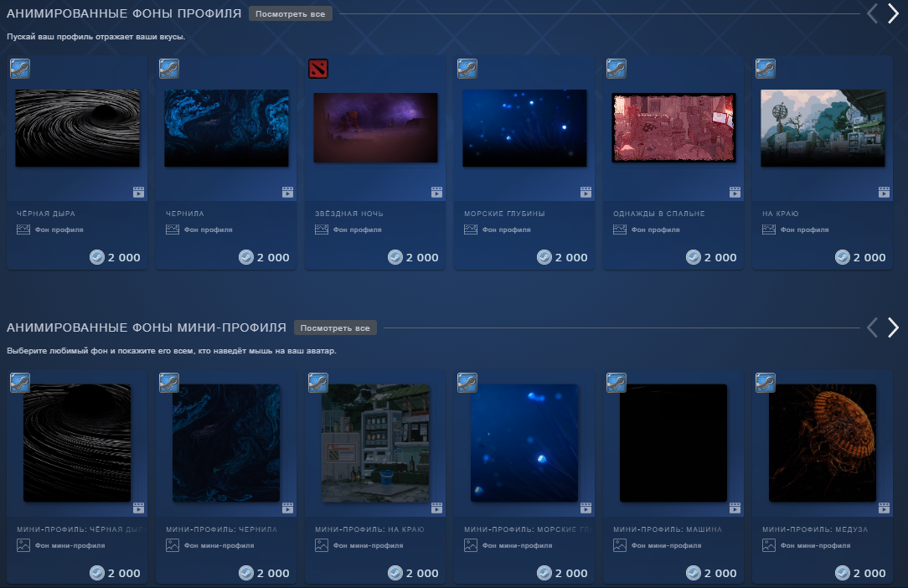908x588 pixels.
Task: Click the АНИМИРОВАННЫЕ ФОНЫ ПРОФИЛЯ section heading
Action: 124,14
